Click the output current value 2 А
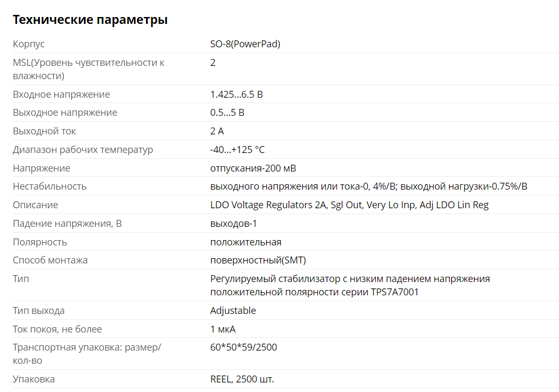Screen dimensions: 559x392 coord(217,131)
